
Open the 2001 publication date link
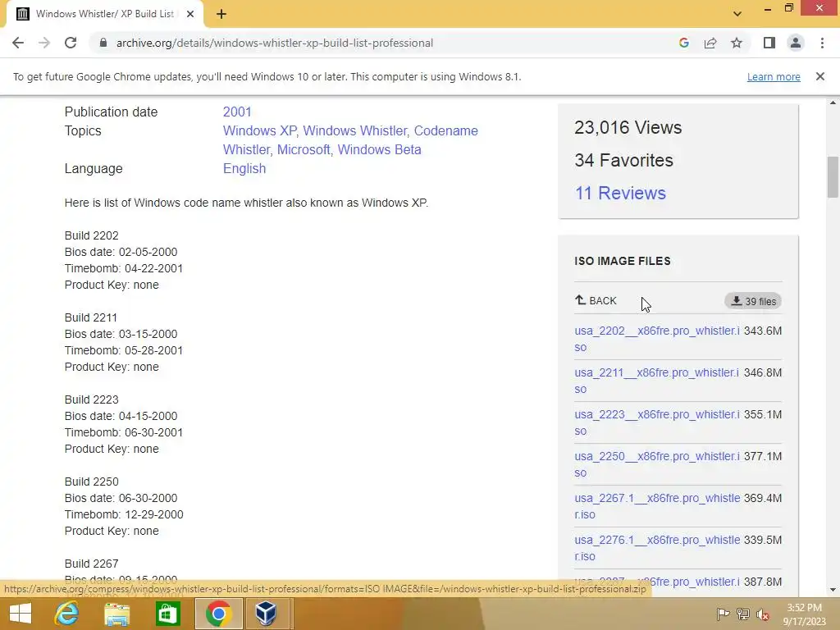[237, 112]
